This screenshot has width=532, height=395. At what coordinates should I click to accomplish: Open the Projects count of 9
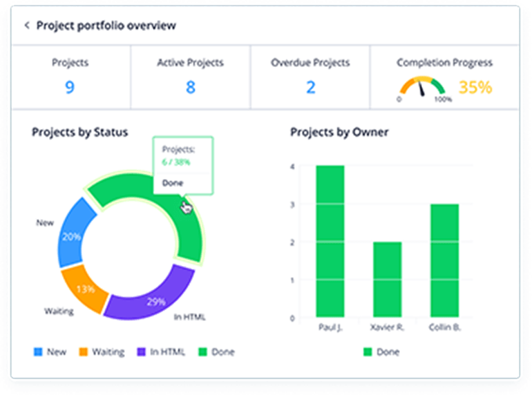tap(69, 87)
